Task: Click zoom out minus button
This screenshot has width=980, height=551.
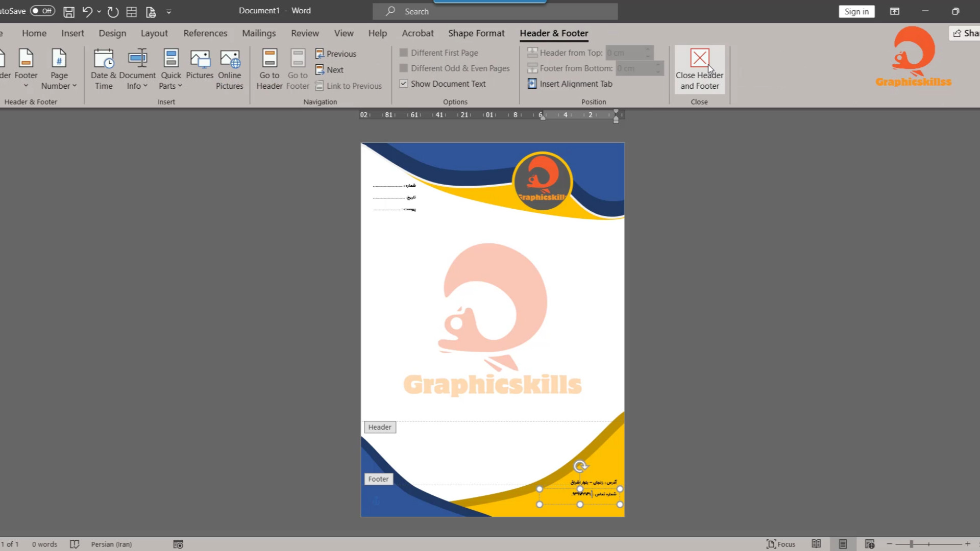Action: coord(889,544)
